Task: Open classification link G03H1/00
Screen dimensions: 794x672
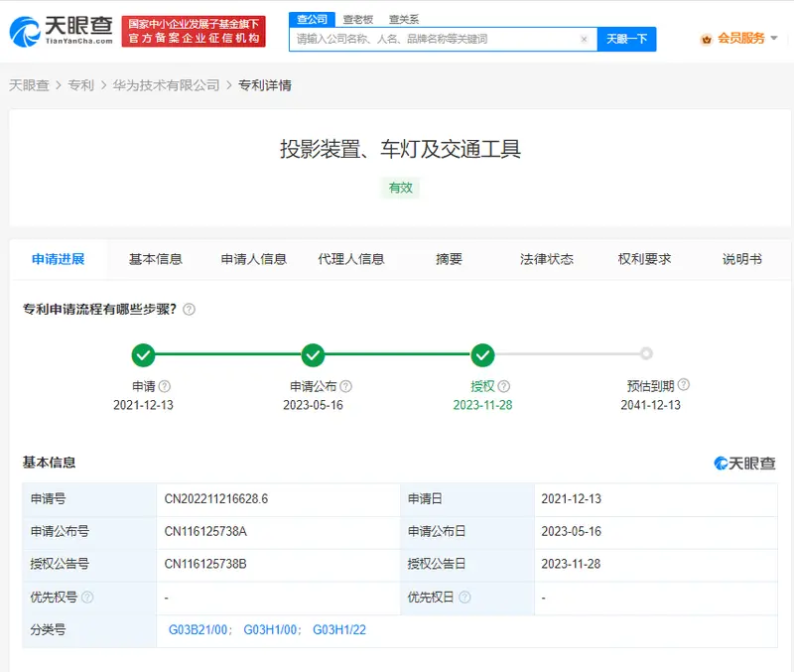Action: (x=270, y=629)
